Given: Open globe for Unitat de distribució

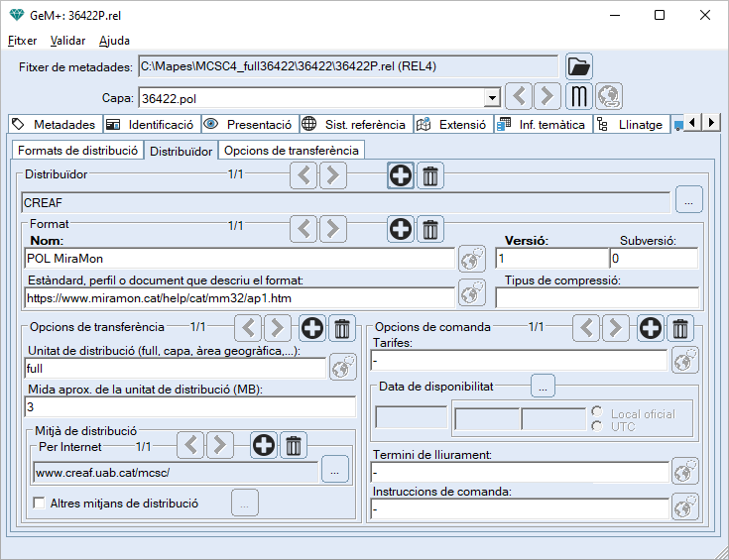Looking at the screenshot, I should [343, 367].
